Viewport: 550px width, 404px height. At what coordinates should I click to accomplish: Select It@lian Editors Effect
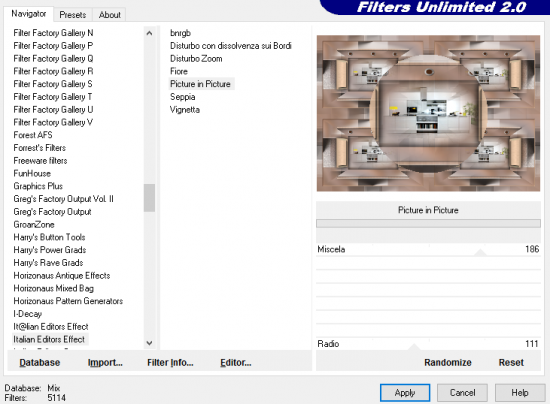[51, 326]
